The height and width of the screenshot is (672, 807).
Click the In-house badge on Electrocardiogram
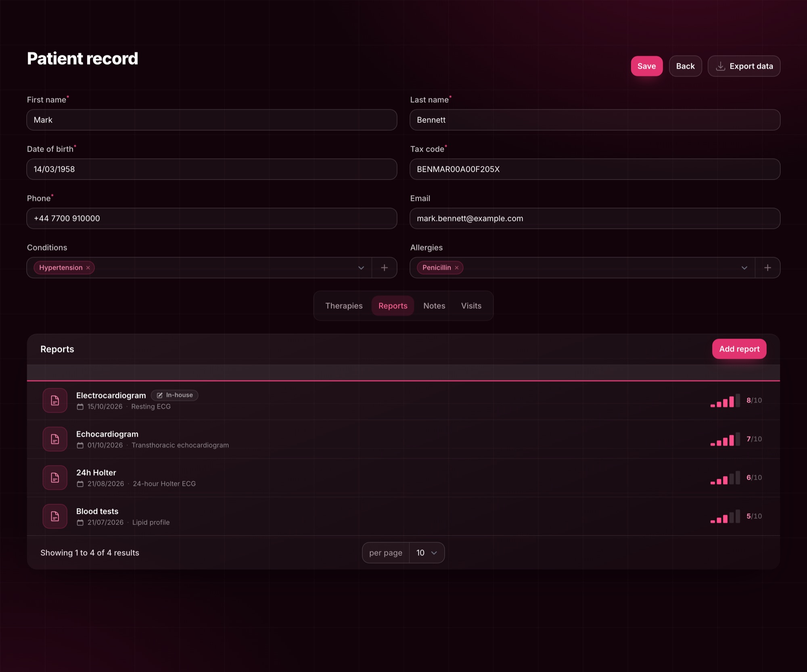pos(174,395)
